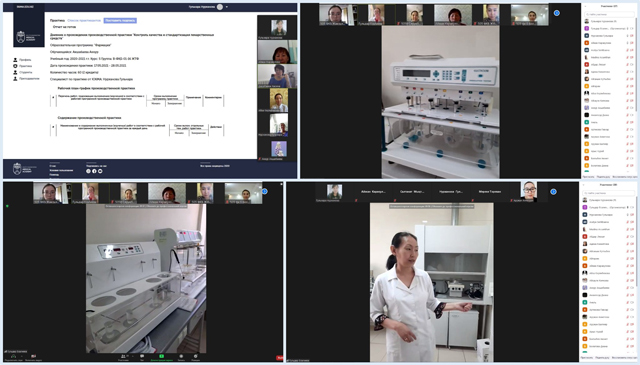This screenshot has width=640, height=365.
Task: Select the purple-avatar participant row beside the lab-coat woman video
Action: point(609,207)
